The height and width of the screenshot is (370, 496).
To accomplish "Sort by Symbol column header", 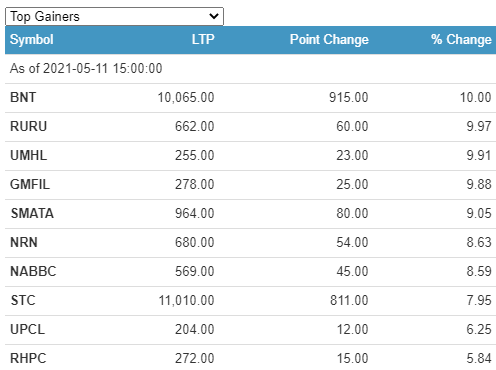I will [32, 40].
